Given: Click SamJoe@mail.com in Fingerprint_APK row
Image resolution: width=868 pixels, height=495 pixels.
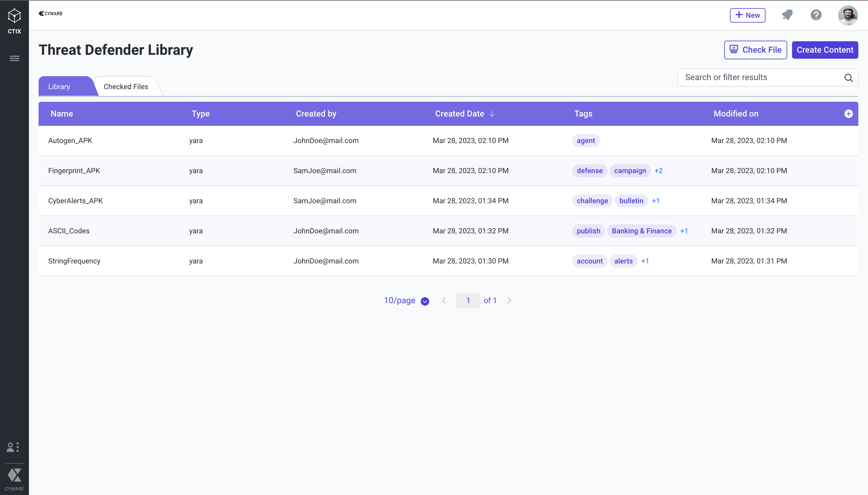Looking at the screenshot, I should [325, 171].
